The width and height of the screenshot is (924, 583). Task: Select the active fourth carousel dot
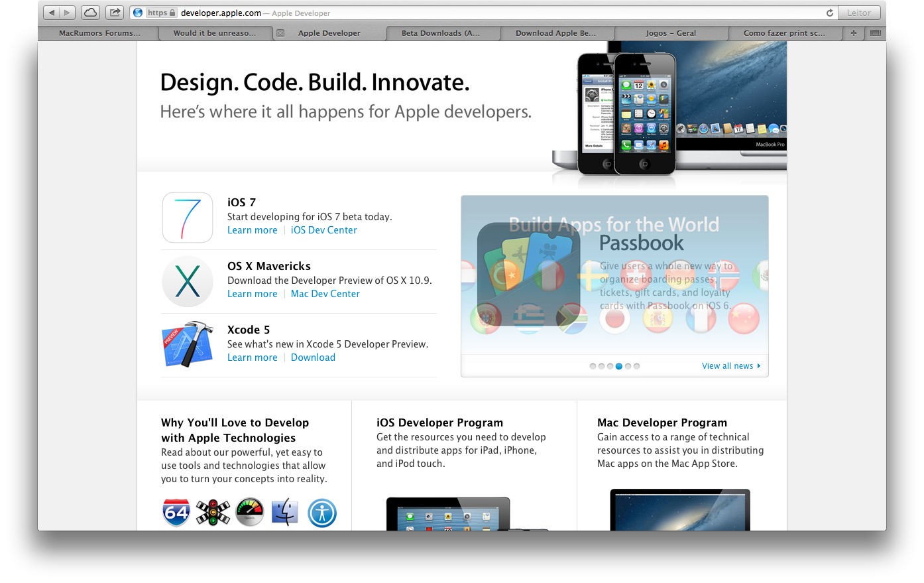[619, 366]
